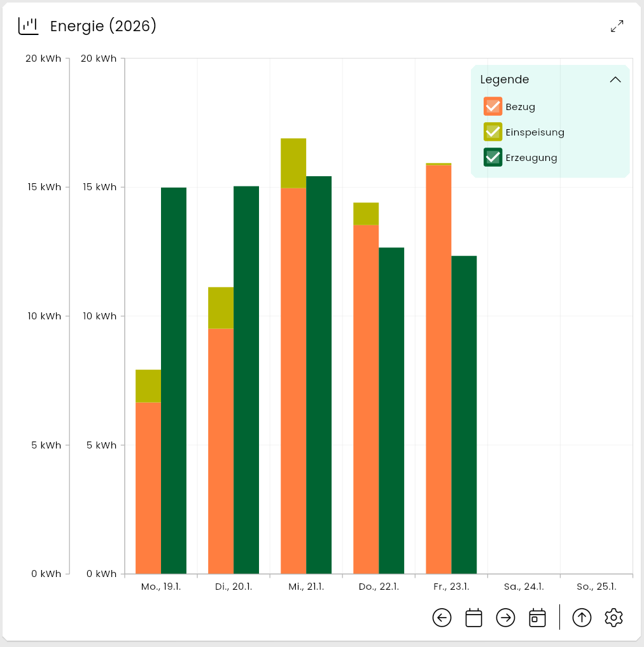Open chart settings gear icon
Viewport: 644px width, 647px height.
(x=613, y=618)
